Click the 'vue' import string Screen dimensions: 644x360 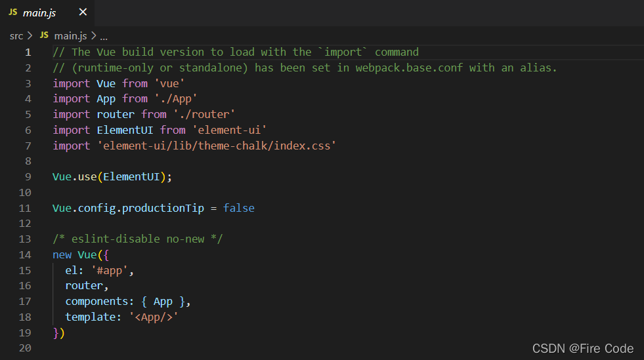(169, 83)
